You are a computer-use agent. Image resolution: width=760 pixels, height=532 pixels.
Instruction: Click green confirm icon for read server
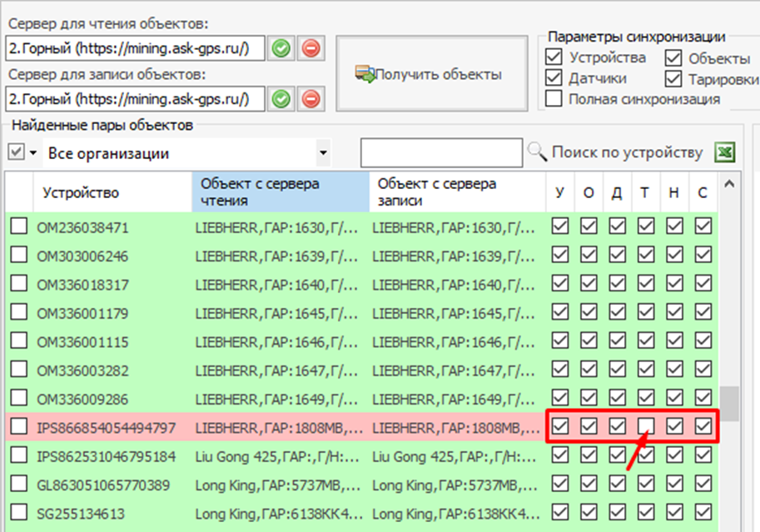[x=281, y=48]
